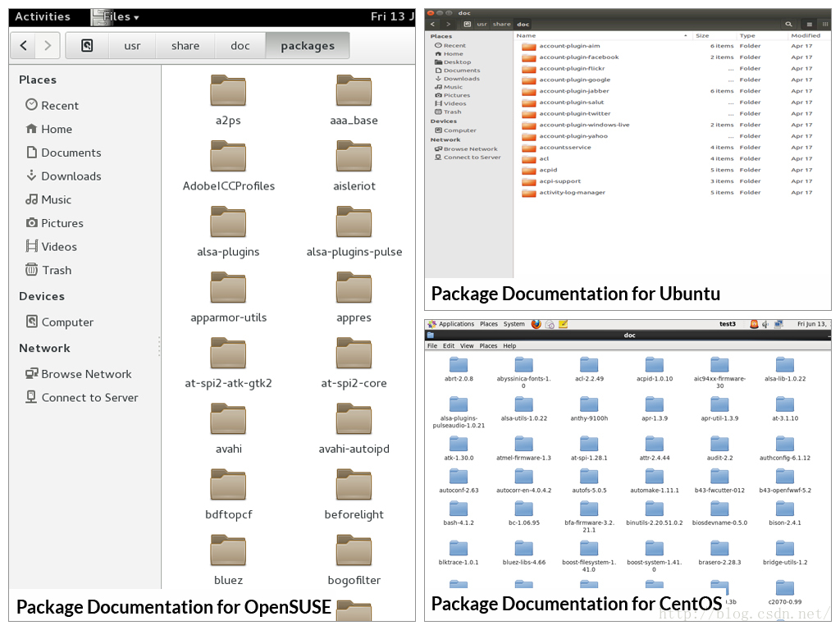Viewport: 840px width, 630px height.
Task: Click search icon in Ubuntu doc window
Action: click(x=788, y=24)
